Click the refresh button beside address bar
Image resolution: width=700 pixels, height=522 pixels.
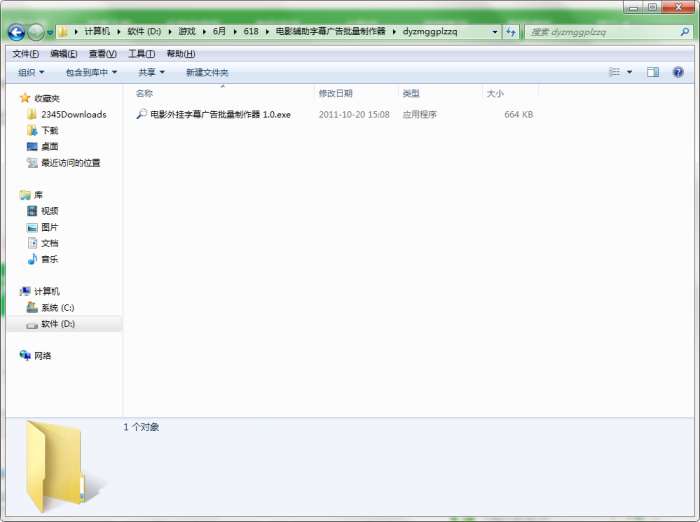511,32
